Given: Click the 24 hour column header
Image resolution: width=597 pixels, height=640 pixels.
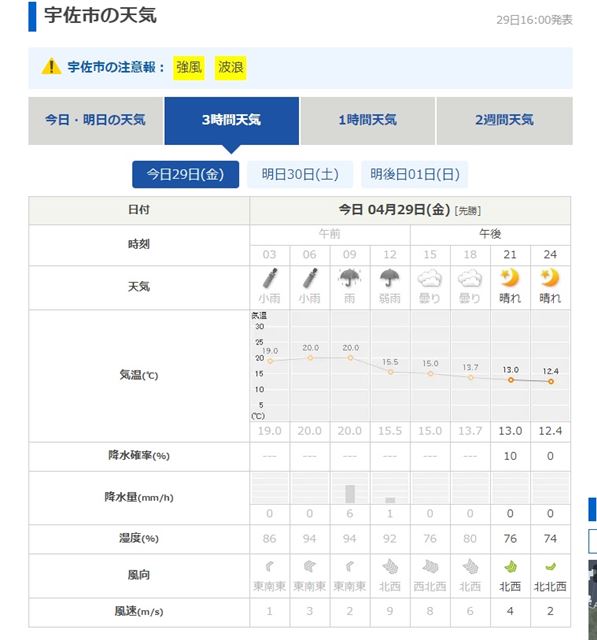Looking at the screenshot, I should (550, 255).
